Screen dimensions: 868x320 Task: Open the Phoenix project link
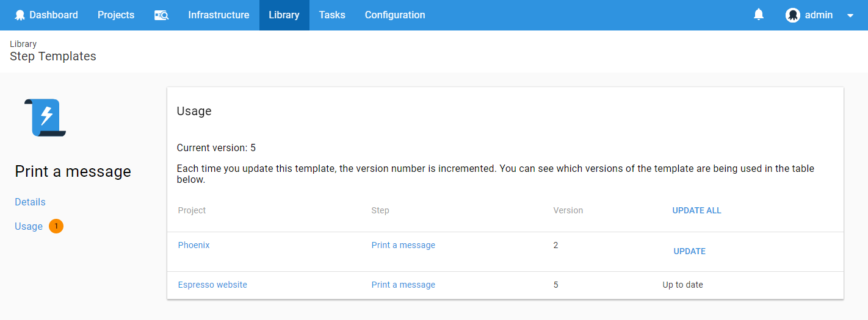[194, 245]
